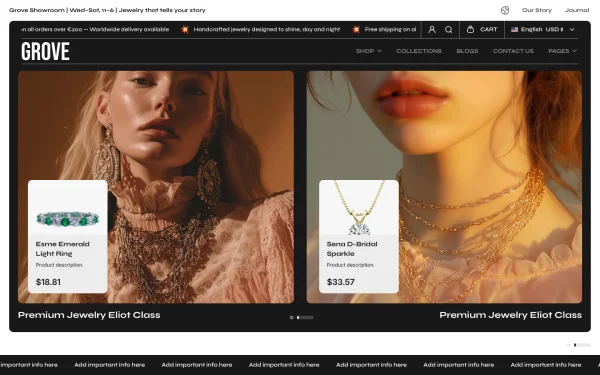Open the Our Story page
This screenshot has width=600, height=375.
pyautogui.click(x=536, y=10)
